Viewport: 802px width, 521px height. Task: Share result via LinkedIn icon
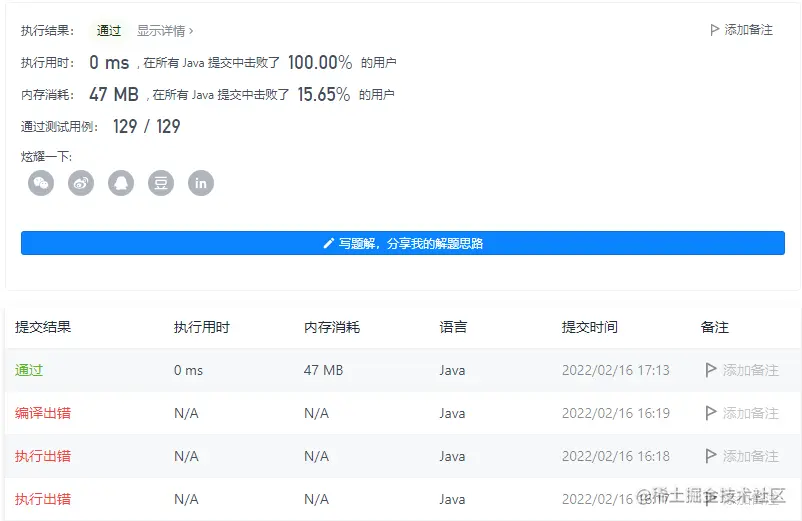[200, 183]
